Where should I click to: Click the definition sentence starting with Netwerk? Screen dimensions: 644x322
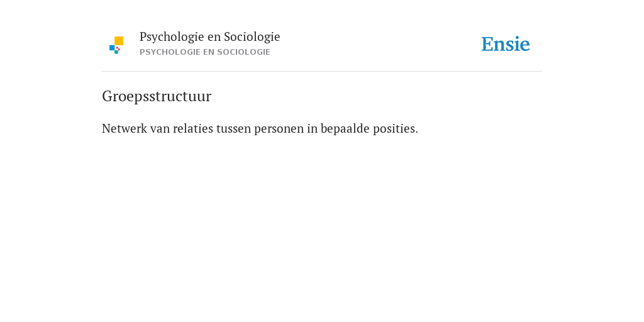click(260, 129)
